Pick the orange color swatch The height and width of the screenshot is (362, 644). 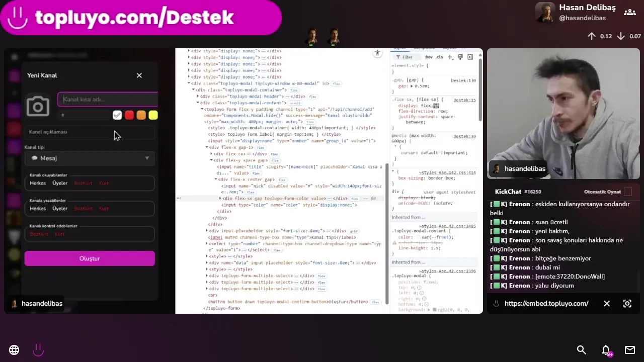141,115
